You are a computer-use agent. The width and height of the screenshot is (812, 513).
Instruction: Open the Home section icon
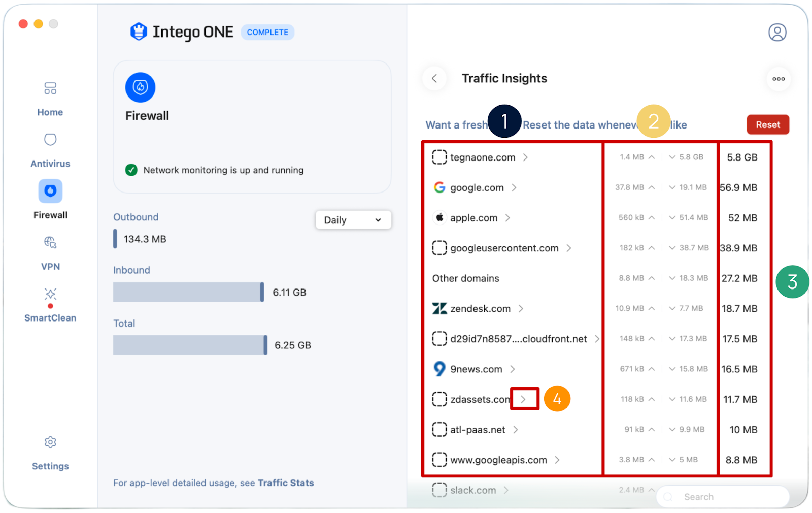[50, 88]
